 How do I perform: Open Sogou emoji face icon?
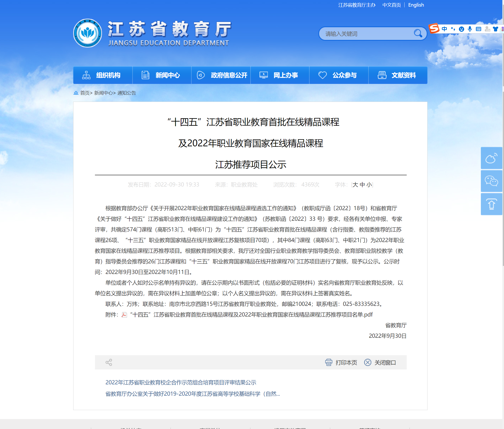pyautogui.click(x=461, y=29)
